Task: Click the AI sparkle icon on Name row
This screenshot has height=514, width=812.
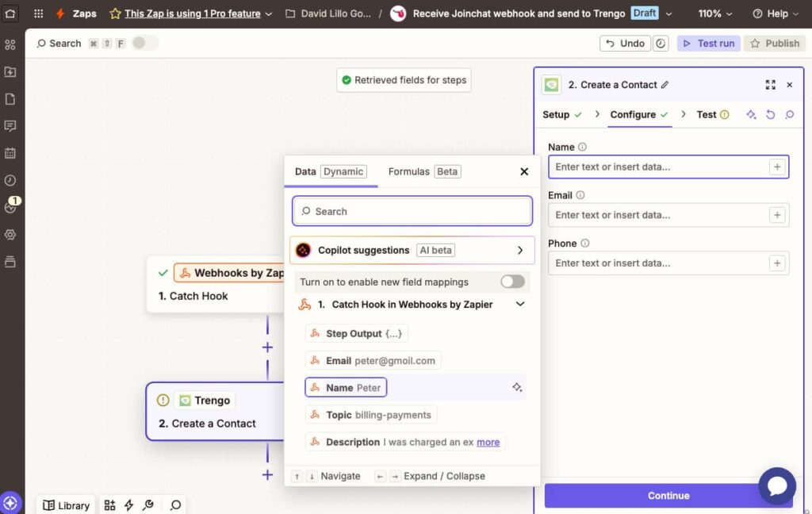Action: click(517, 387)
